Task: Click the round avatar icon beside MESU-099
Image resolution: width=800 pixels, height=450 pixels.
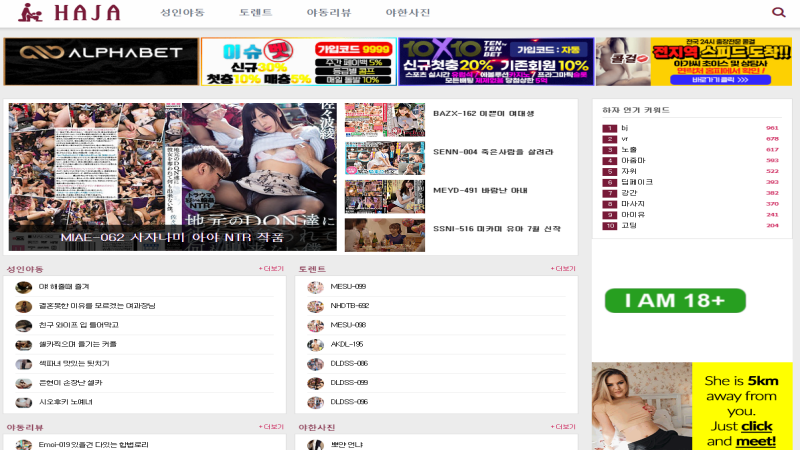Action: point(315,287)
